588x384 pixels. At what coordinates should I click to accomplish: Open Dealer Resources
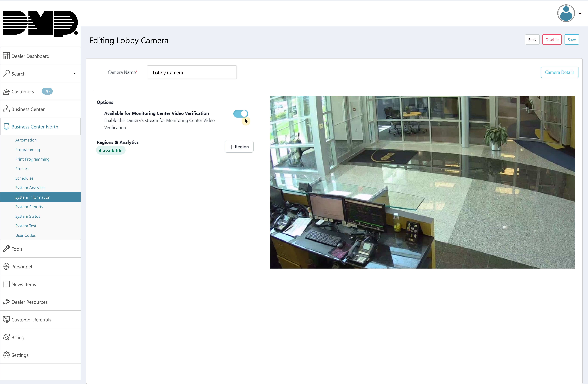(x=40, y=302)
